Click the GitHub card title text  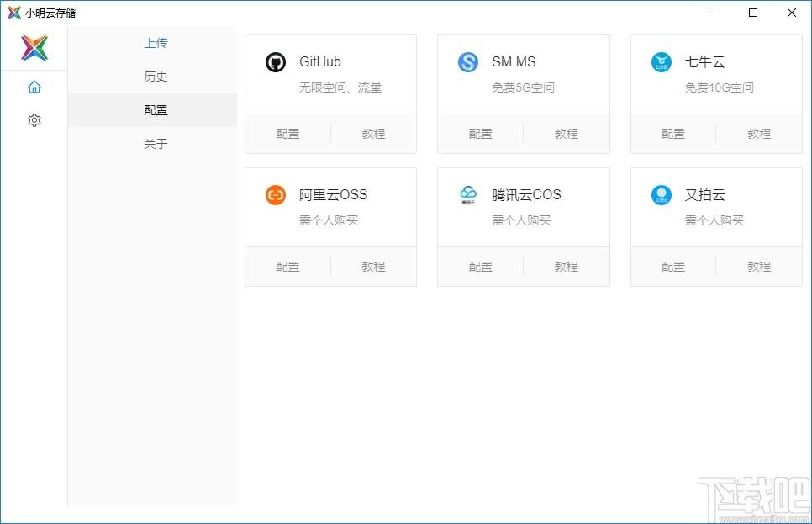tap(320, 61)
